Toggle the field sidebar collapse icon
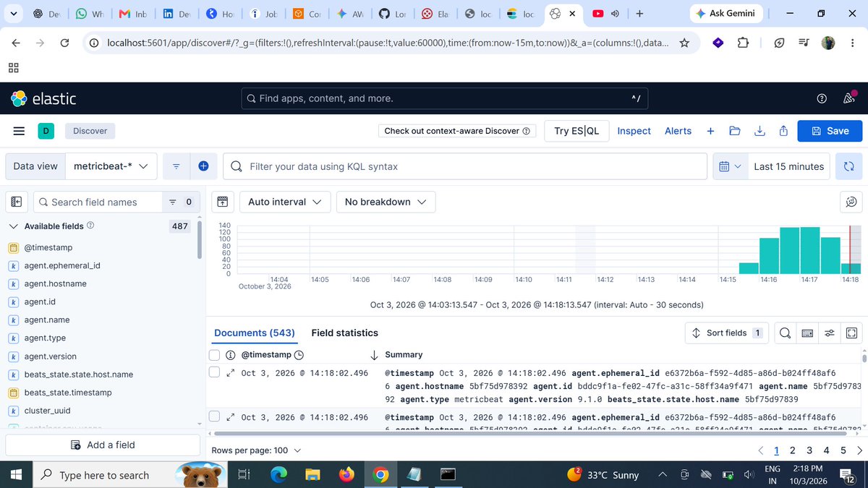This screenshot has width=868, height=488. pos(17,202)
